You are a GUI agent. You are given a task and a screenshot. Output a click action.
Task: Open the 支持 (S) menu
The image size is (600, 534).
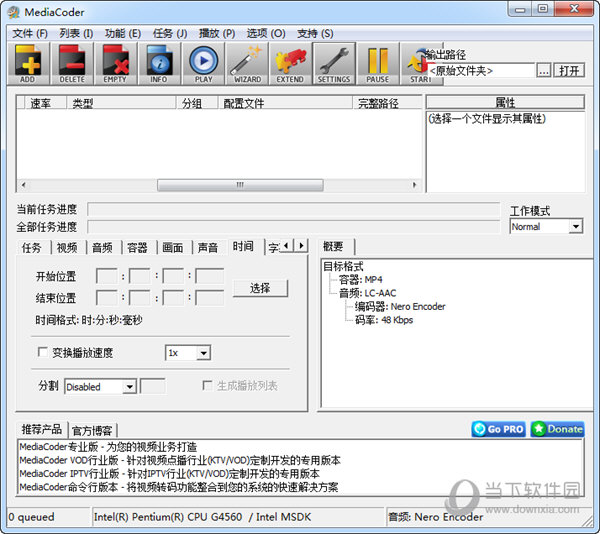(x=315, y=34)
